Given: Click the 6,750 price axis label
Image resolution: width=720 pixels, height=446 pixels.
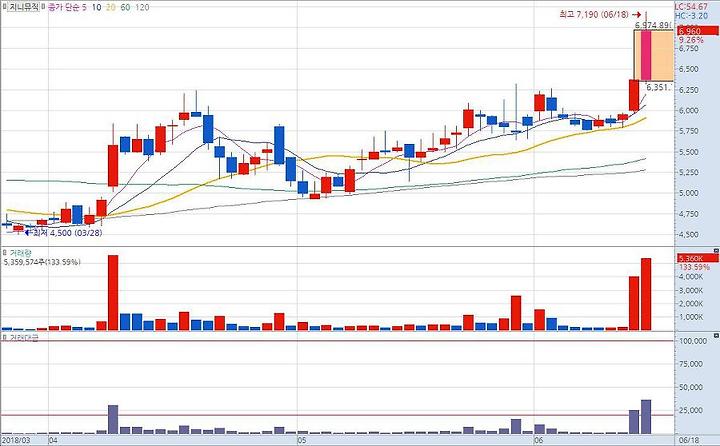Looking at the screenshot, I should (689, 49).
